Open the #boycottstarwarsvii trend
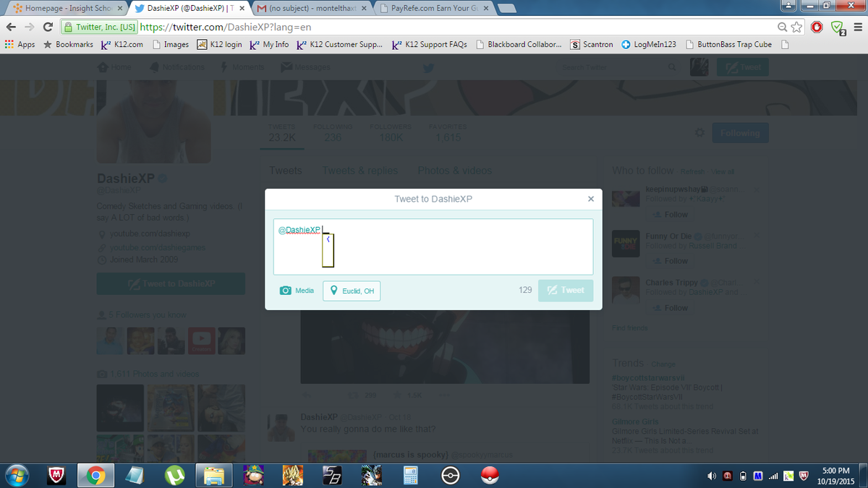This screenshot has width=868, height=488. tap(647, 378)
